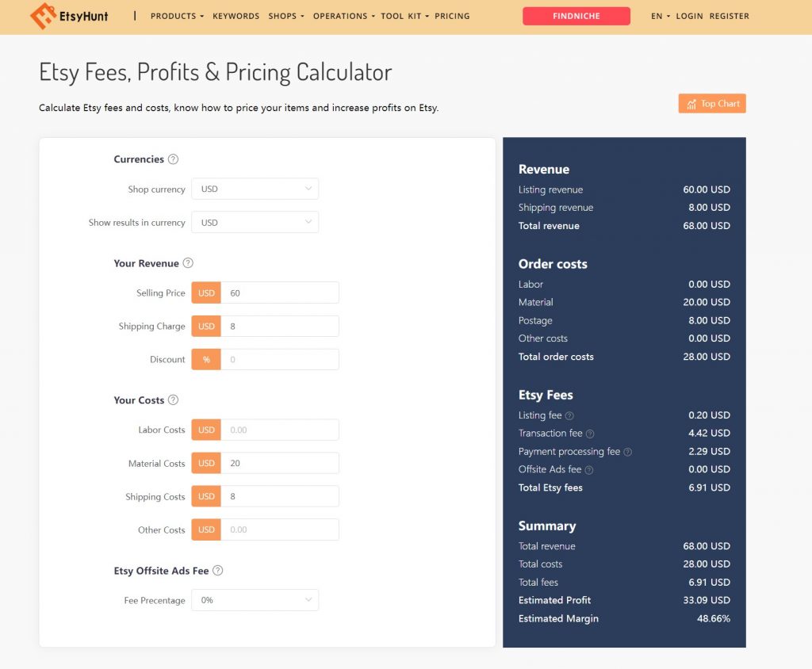Open the Payment processing fee tooltip icon
This screenshot has height=669, width=812.
(x=627, y=451)
